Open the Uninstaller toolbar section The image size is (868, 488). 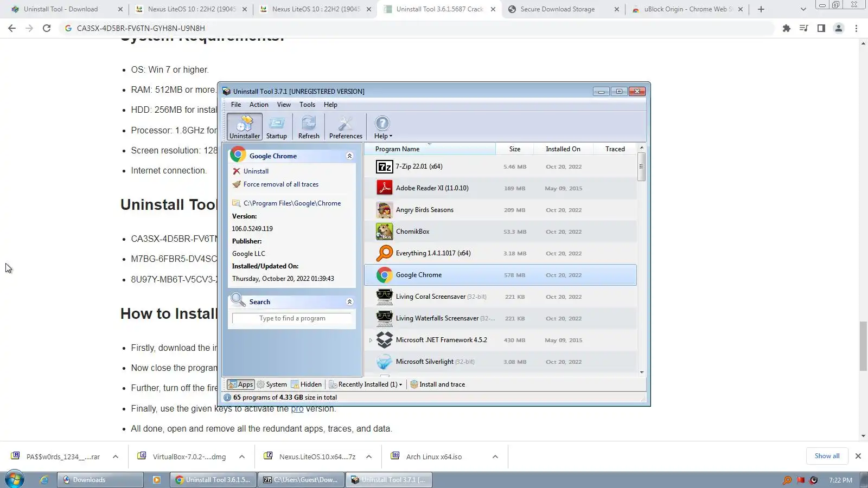[x=245, y=127]
